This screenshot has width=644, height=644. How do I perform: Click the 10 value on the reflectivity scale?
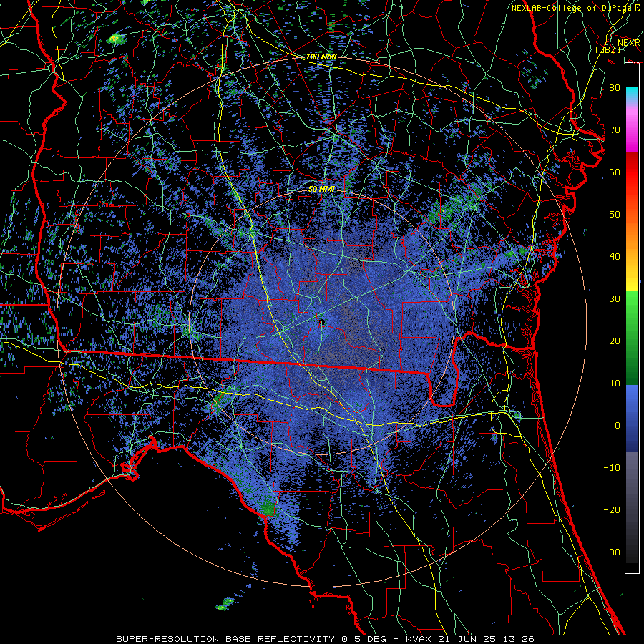tap(615, 384)
